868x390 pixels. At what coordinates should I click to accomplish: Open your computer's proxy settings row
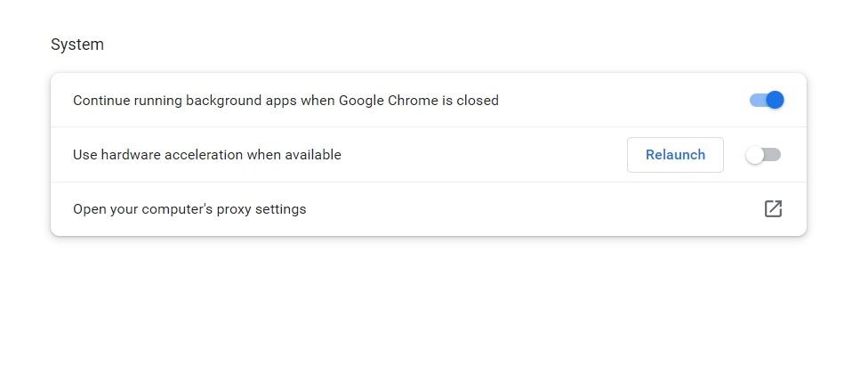coord(189,209)
